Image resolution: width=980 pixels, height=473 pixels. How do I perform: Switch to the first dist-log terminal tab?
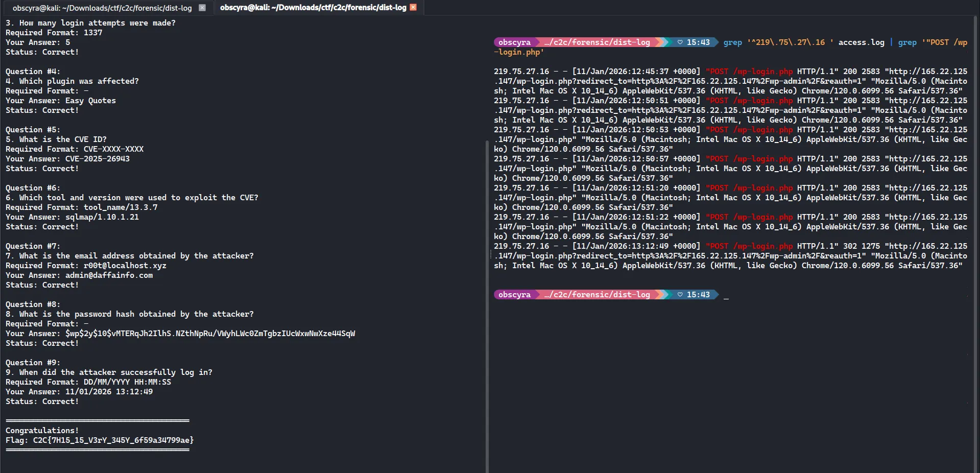coord(102,8)
